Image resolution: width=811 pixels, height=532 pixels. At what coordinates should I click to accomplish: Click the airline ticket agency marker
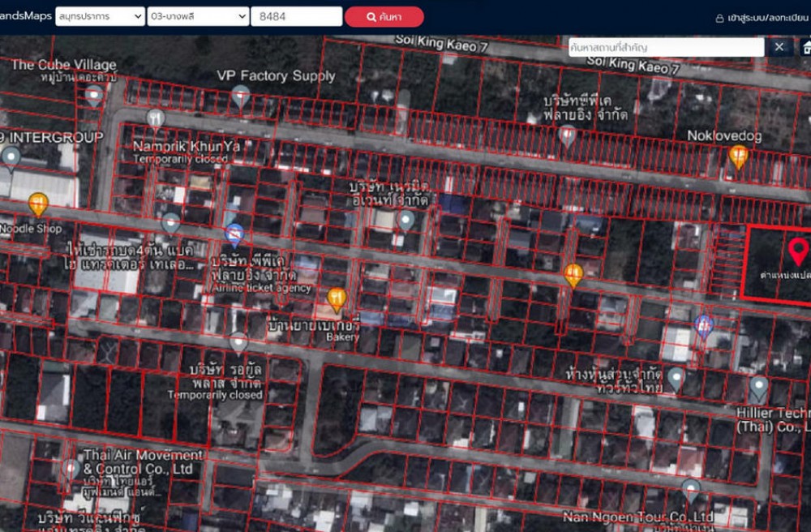(x=234, y=235)
